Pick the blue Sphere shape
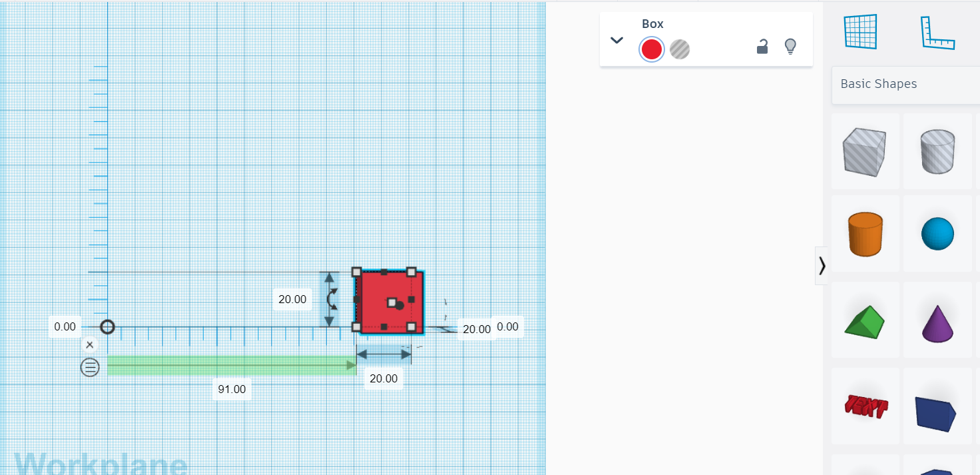This screenshot has height=475, width=980. (x=937, y=234)
